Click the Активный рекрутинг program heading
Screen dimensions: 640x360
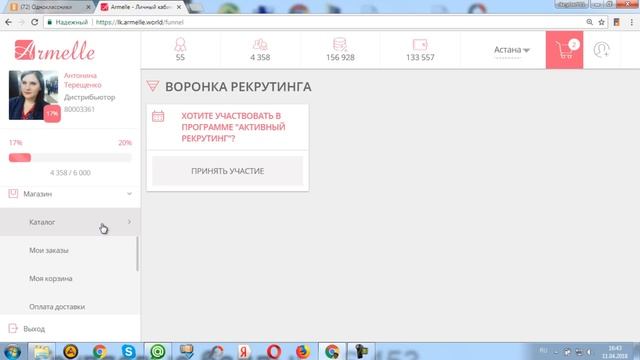[233, 127]
